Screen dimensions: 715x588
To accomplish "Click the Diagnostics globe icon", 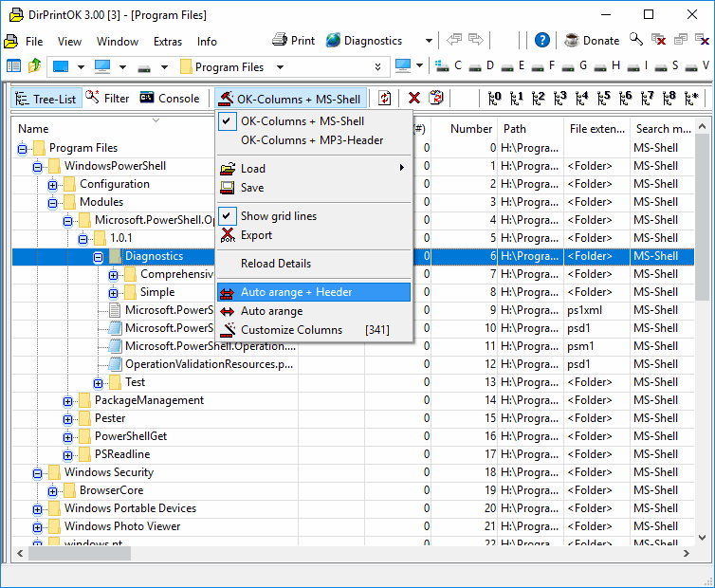I will (333, 40).
